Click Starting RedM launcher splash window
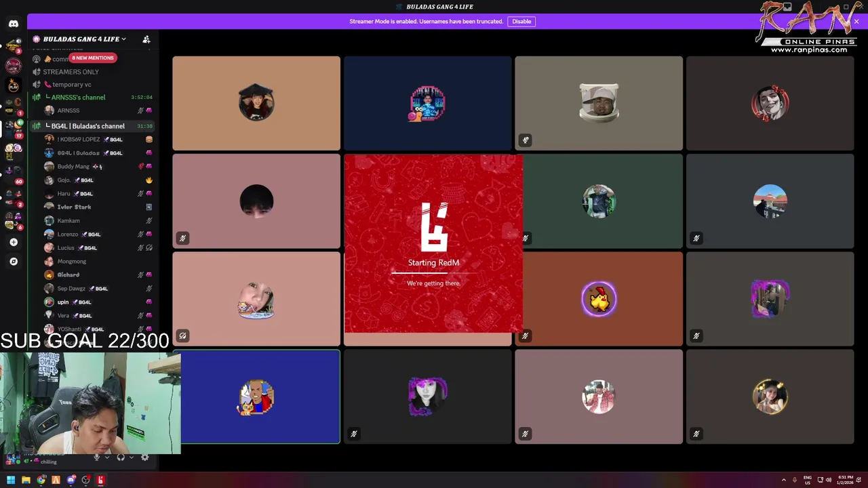Screen dimensions: 868x488 pyautogui.click(x=433, y=244)
